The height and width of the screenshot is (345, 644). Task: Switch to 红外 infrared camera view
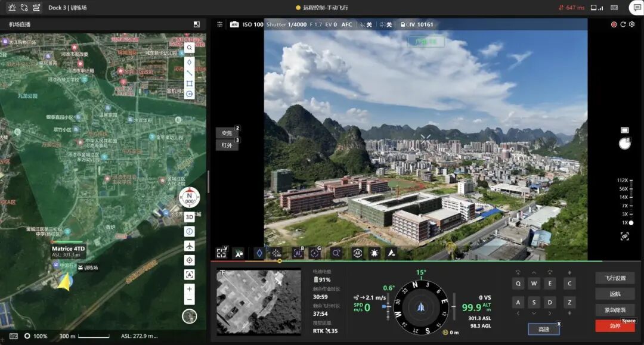227,145
